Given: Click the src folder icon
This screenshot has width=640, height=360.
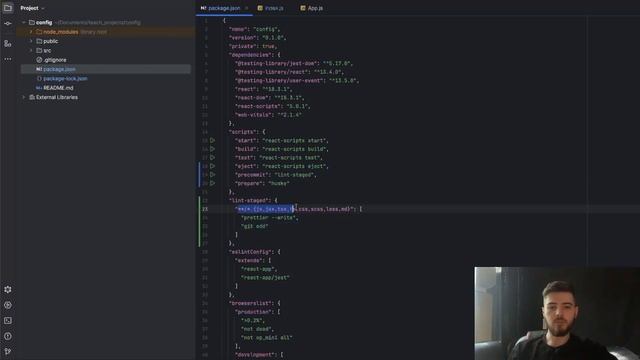Looking at the screenshot, I should pos(39,51).
